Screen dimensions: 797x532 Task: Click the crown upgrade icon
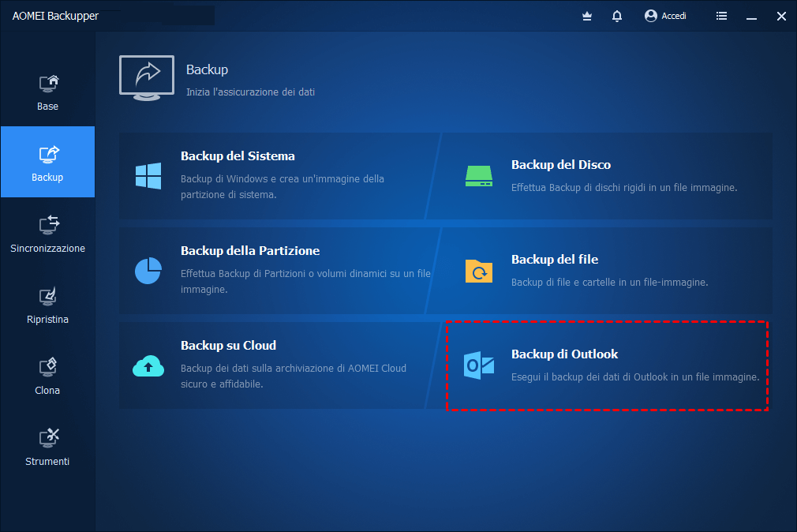pos(587,17)
